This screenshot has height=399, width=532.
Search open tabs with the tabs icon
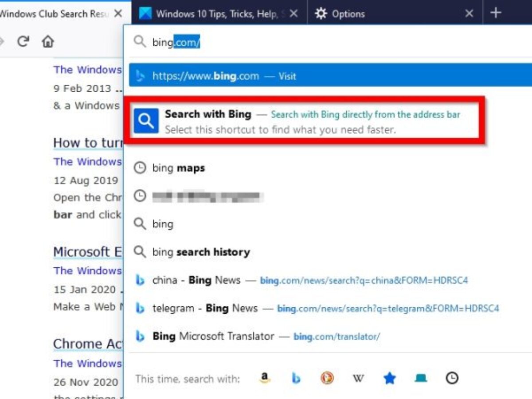(420, 378)
